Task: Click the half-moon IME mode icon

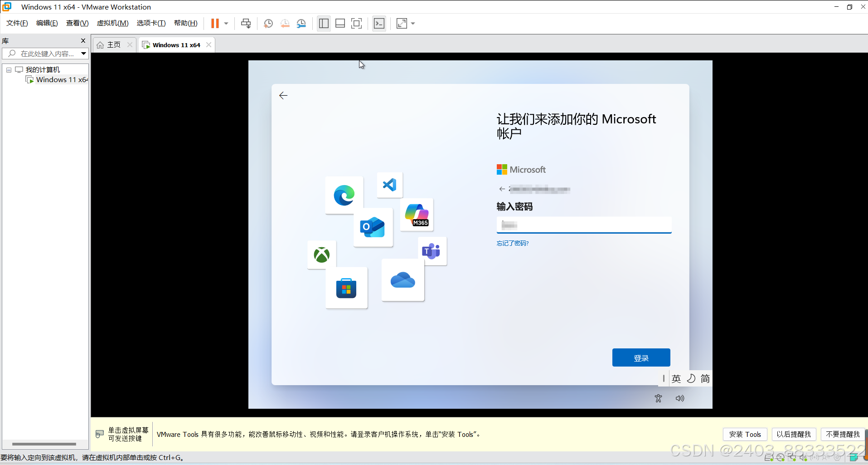Action: pyautogui.click(x=691, y=378)
